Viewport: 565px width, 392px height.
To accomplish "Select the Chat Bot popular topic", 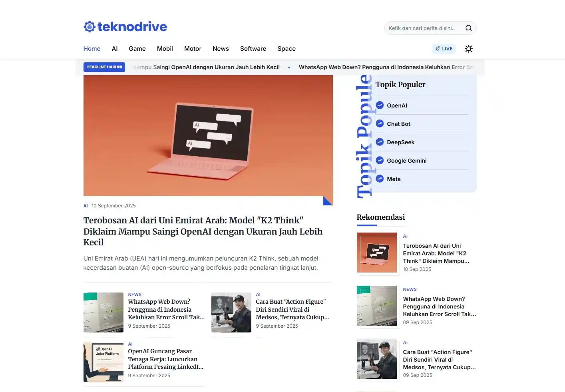I will 398,124.
